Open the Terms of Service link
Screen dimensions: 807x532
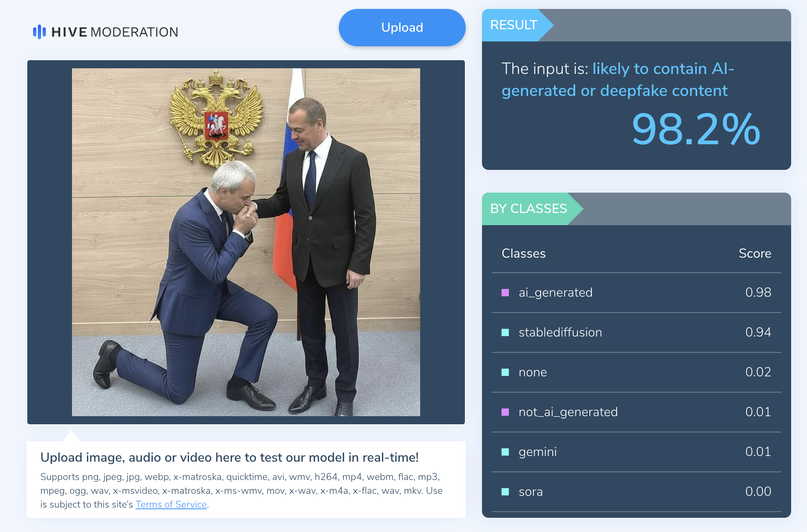coord(171,504)
